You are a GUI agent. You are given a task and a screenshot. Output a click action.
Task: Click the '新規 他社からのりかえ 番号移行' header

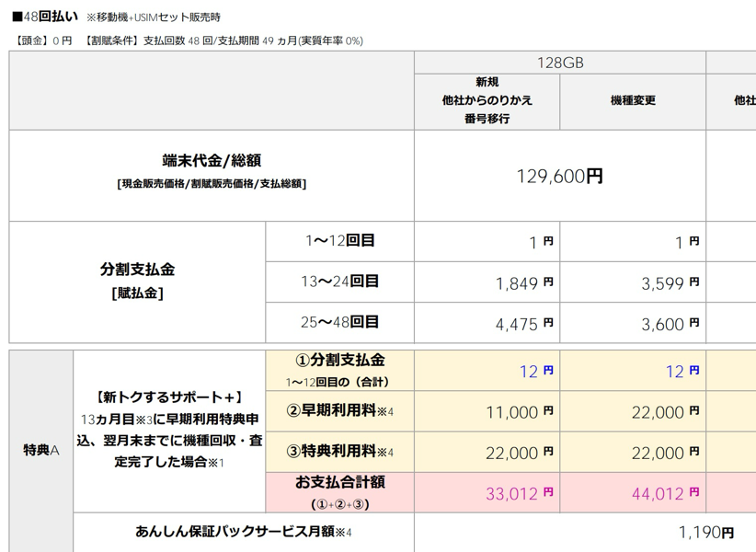(487, 100)
